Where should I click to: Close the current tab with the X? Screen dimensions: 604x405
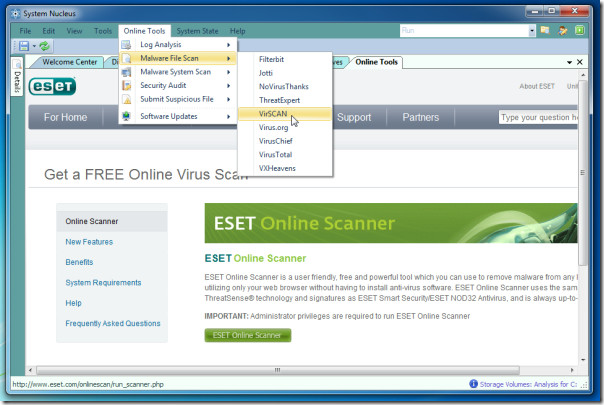(x=580, y=62)
